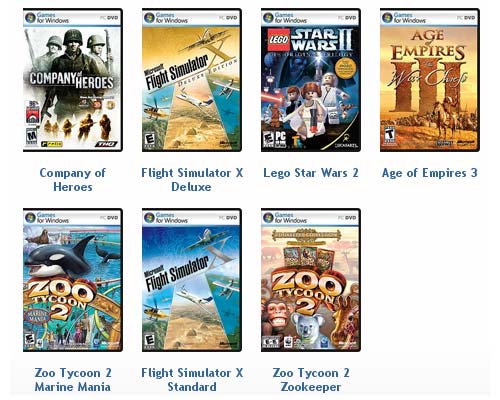500x400 pixels.
Task: Open the Flight Simulator X Standard cover
Action: click(192, 280)
